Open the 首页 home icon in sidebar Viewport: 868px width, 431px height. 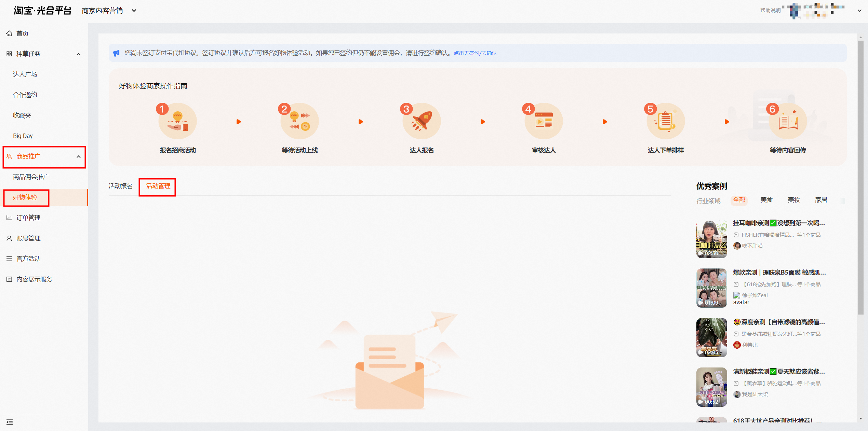coord(9,33)
